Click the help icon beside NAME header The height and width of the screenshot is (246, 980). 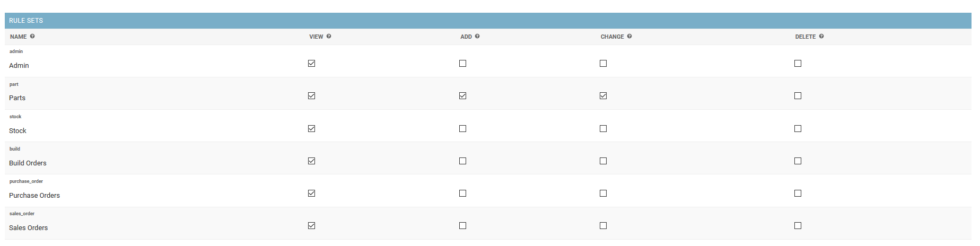click(32, 37)
